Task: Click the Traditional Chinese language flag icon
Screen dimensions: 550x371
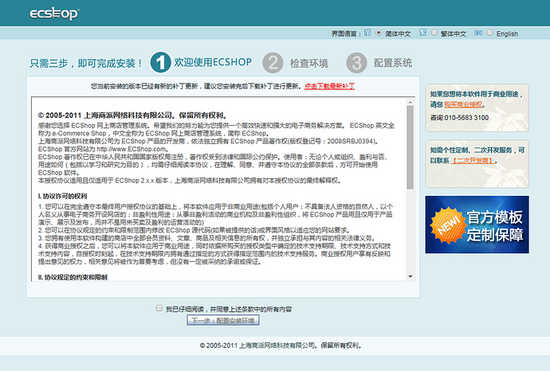Action: click(x=423, y=33)
